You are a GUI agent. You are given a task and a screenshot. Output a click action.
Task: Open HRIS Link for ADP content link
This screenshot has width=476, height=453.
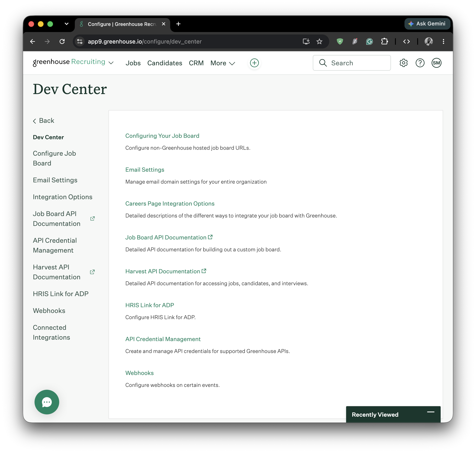(x=150, y=305)
